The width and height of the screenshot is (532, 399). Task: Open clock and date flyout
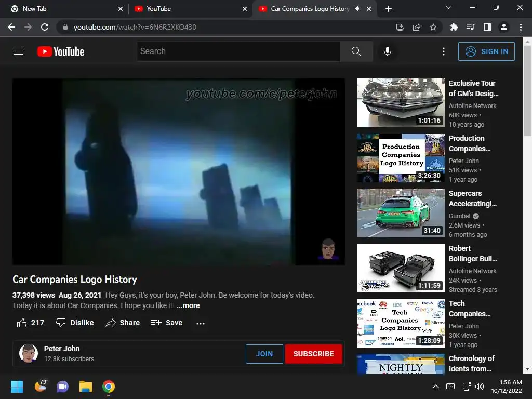pos(507,387)
